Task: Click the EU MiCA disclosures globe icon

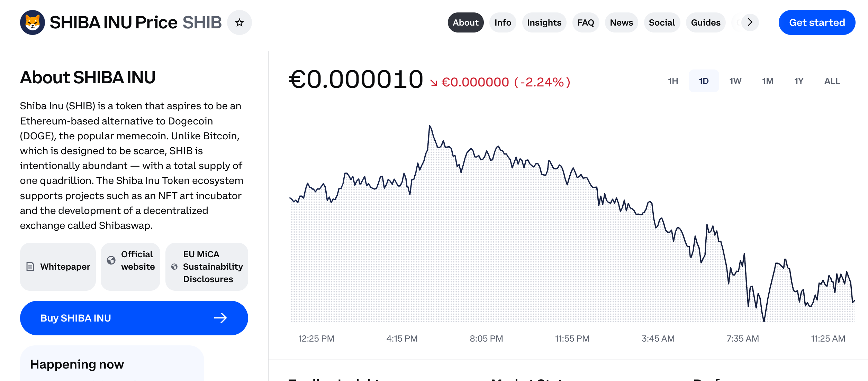Action: (174, 267)
